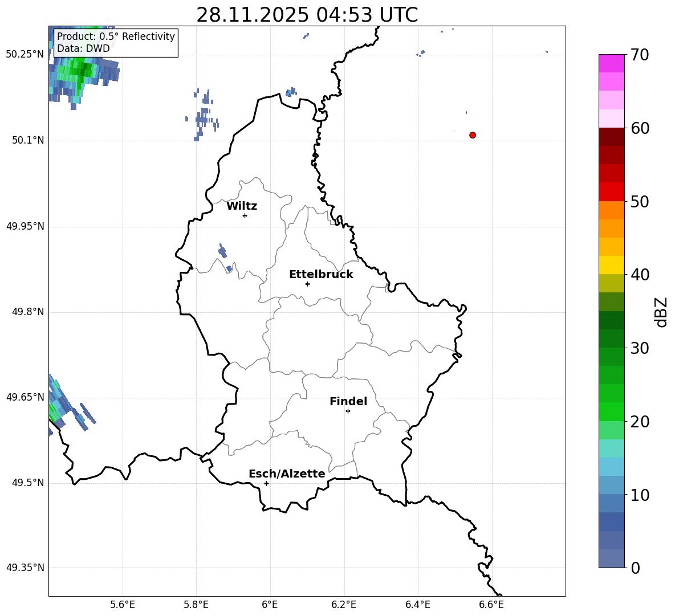Click the cross marker below Wiltz
The image size is (675, 616).
click(x=245, y=215)
